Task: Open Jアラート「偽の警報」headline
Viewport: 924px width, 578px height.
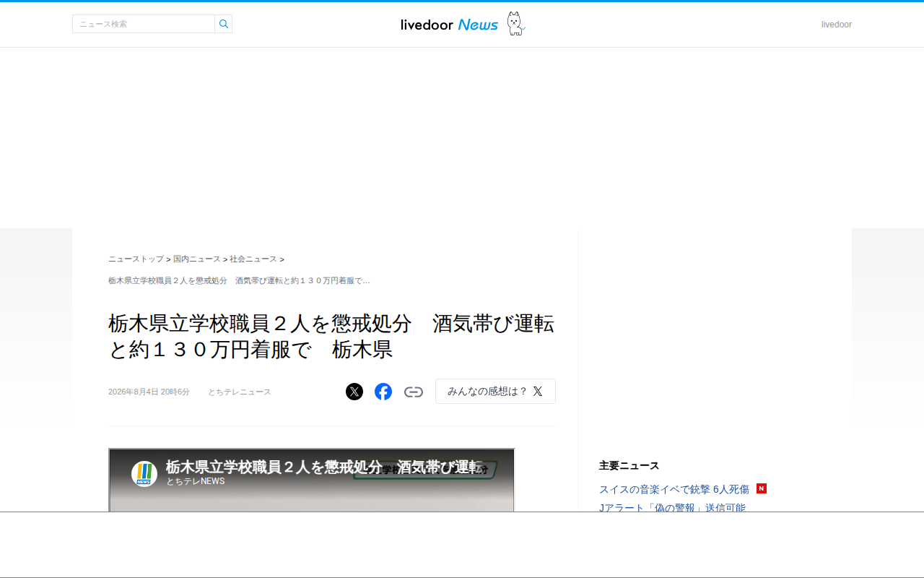Action: pyautogui.click(x=672, y=508)
